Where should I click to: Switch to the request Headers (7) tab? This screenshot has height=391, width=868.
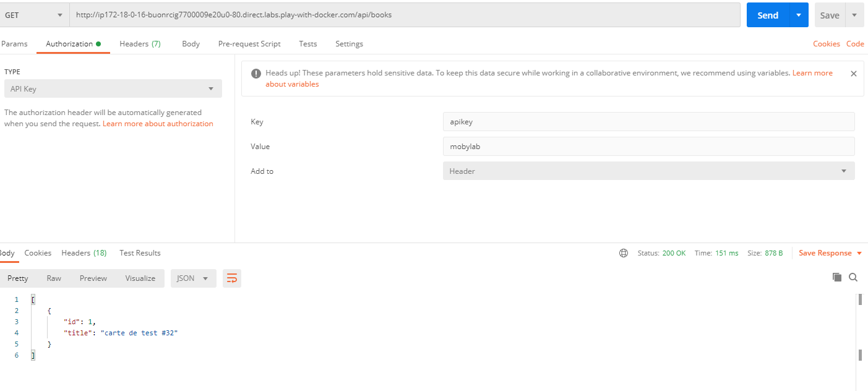coord(140,44)
